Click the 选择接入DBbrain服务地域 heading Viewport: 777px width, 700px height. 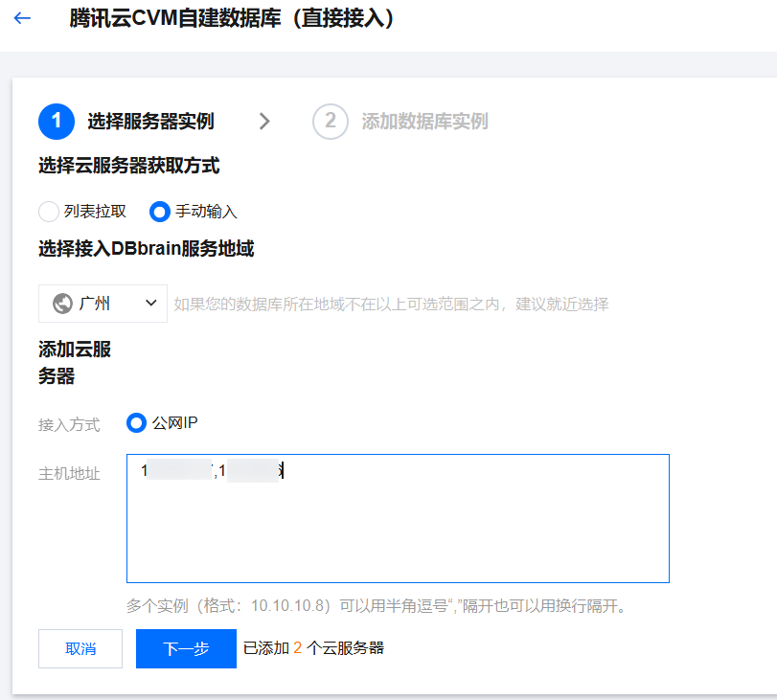[147, 248]
